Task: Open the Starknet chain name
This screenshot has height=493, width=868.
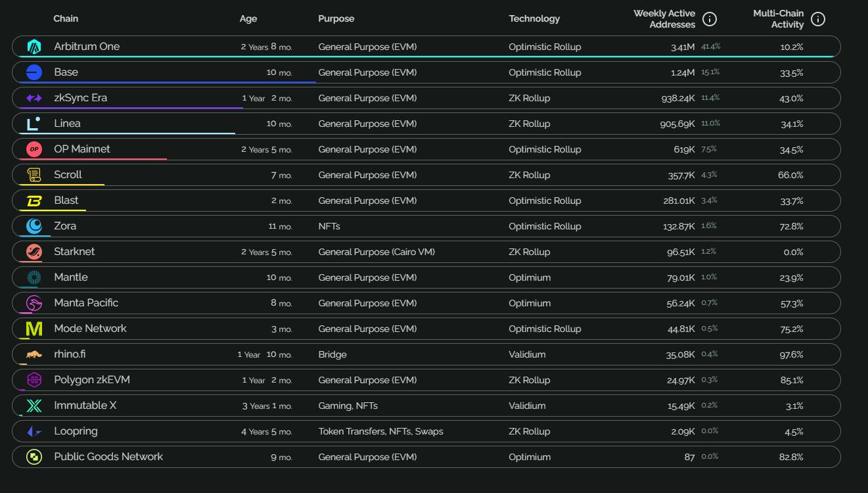Action: point(74,251)
